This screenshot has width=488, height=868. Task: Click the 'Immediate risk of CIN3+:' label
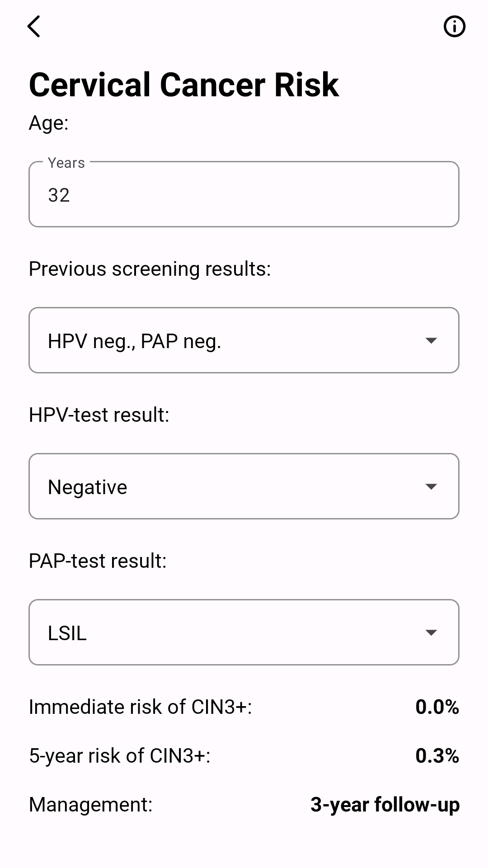141,707
